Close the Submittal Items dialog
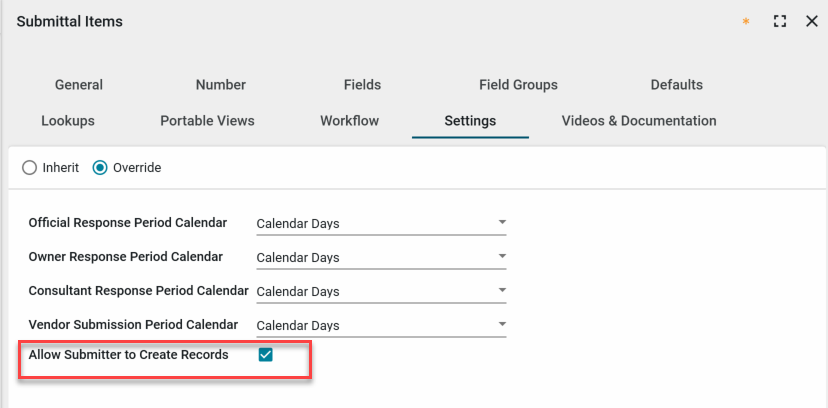This screenshot has width=828, height=408. [811, 21]
